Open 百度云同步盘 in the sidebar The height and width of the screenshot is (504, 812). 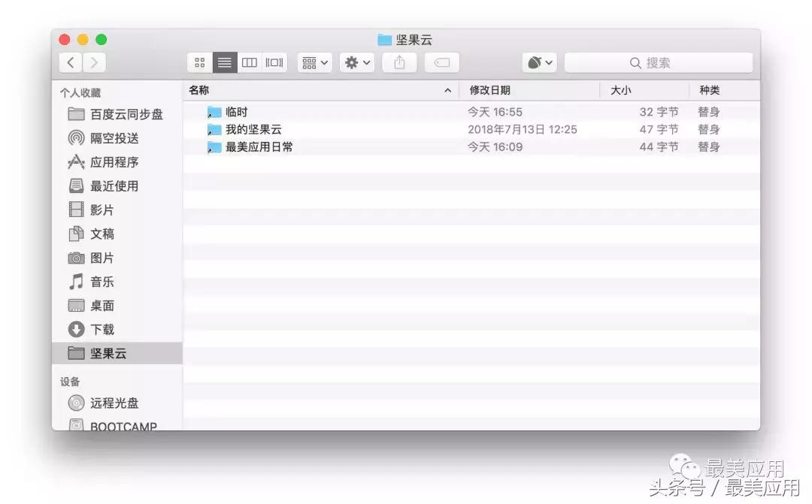117,114
